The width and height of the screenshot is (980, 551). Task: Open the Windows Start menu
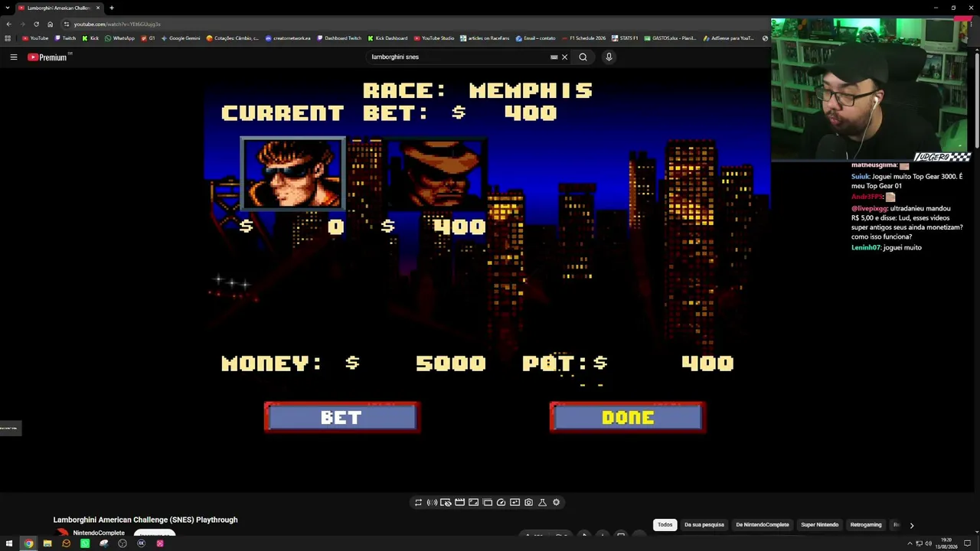click(9, 543)
